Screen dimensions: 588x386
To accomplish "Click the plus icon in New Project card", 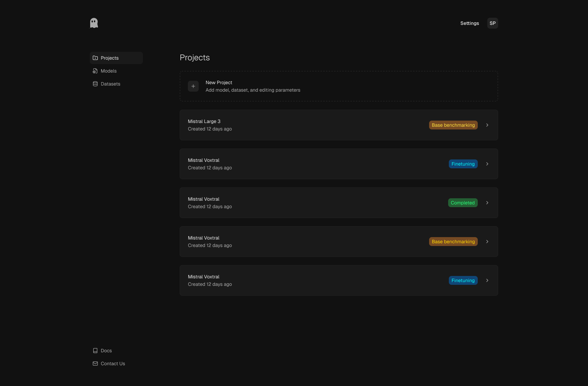I will coord(193,86).
